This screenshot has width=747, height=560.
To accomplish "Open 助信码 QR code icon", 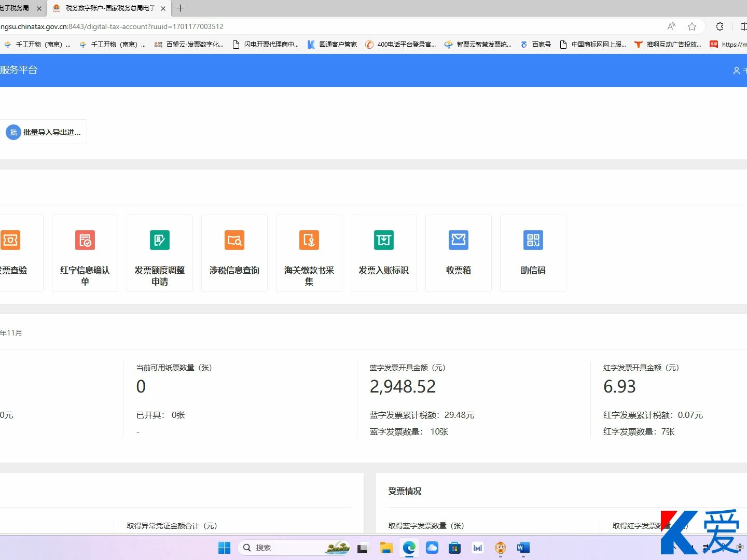I will tap(533, 240).
